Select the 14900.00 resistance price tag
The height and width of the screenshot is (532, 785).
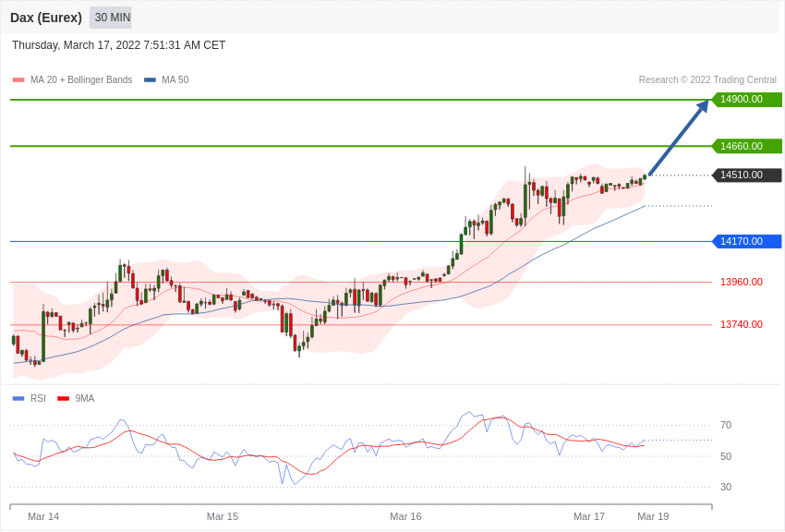(x=746, y=99)
